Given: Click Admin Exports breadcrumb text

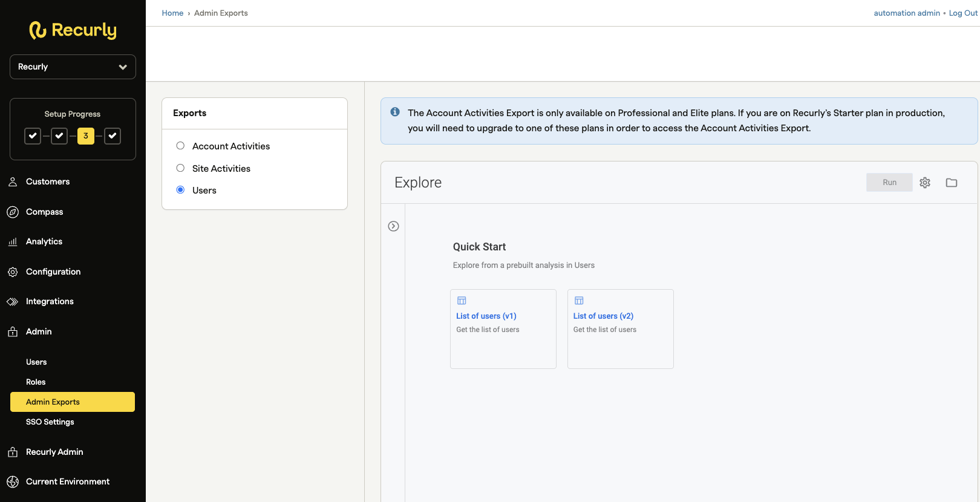Looking at the screenshot, I should coord(221,13).
